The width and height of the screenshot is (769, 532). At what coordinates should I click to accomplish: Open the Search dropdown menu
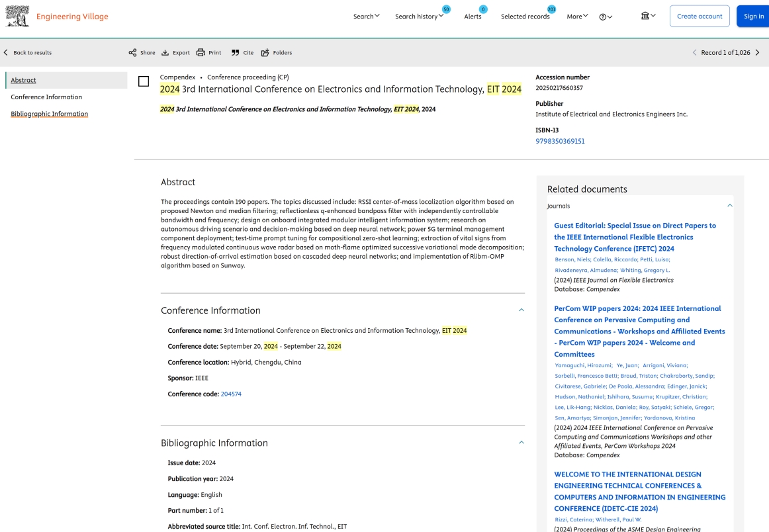[366, 17]
